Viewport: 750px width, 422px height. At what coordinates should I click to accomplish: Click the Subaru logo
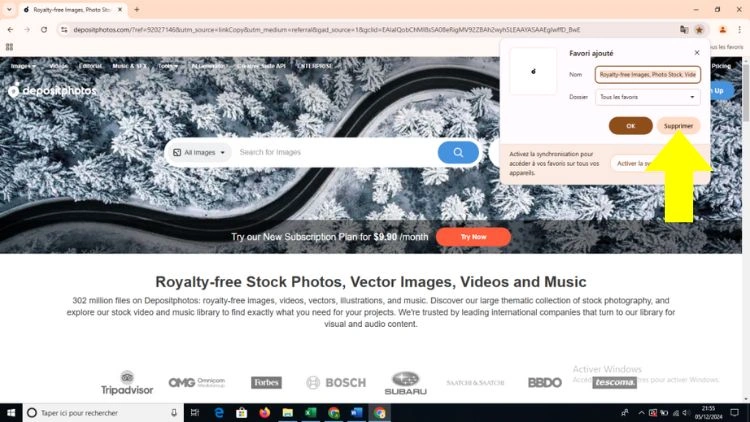tap(405, 383)
